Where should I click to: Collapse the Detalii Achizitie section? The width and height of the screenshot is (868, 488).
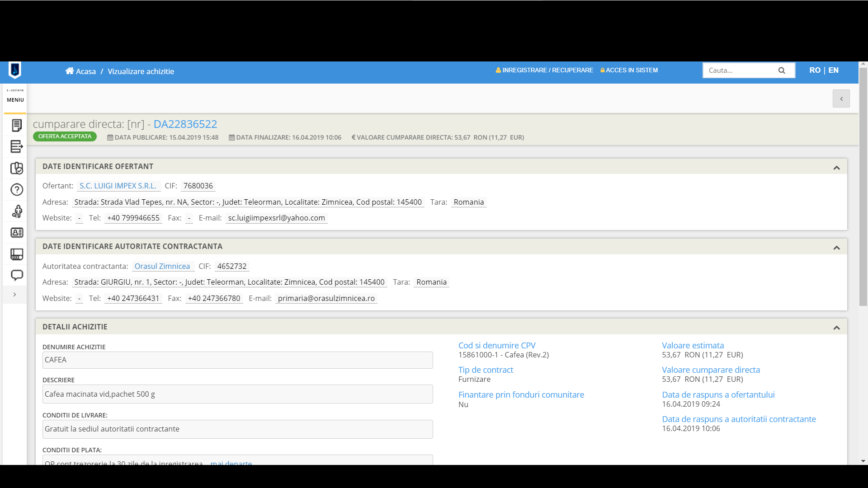click(x=836, y=328)
